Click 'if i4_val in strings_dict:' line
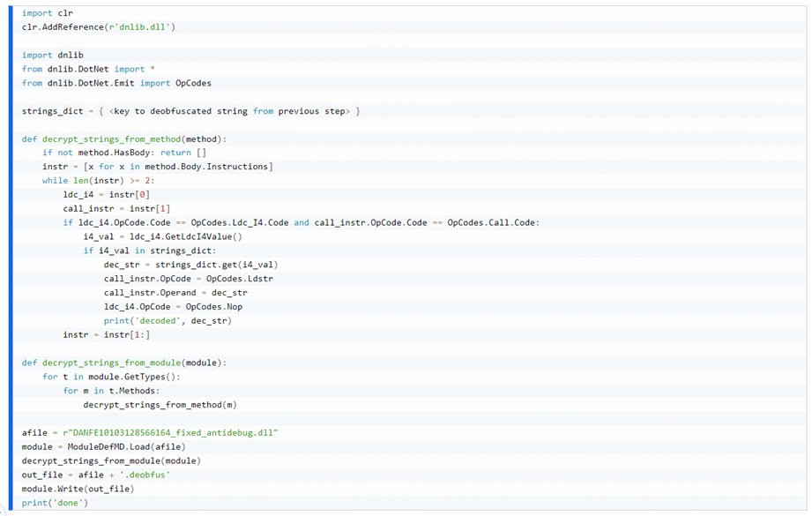Viewport: 812px width, 516px height. point(150,251)
